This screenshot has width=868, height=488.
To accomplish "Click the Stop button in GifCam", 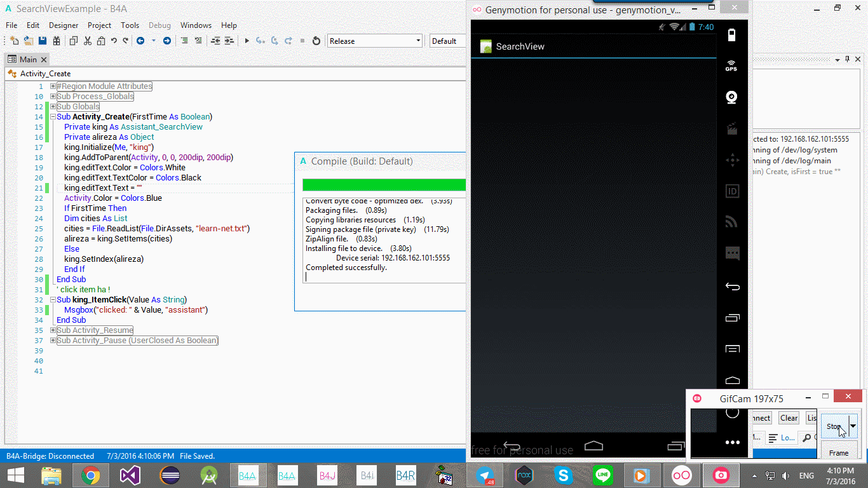I will tap(833, 426).
